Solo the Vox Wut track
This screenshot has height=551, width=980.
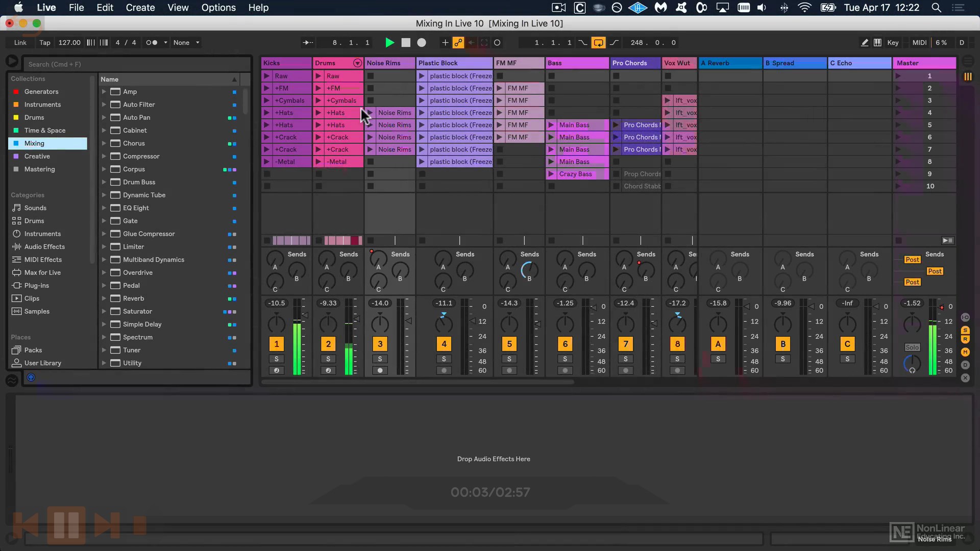click(677, 359)
